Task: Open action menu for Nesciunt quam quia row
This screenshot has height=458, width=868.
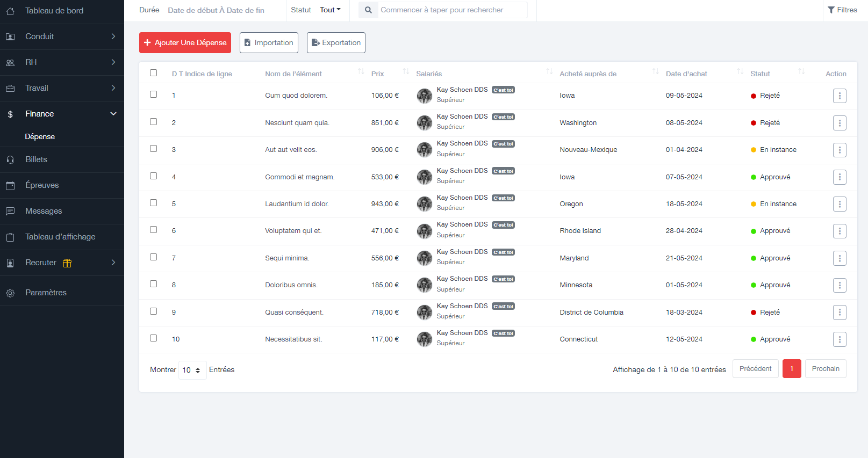Action: click(840, 123)
